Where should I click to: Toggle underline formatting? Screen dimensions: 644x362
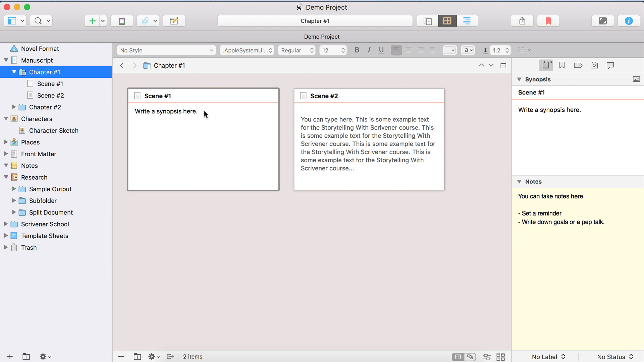(x=381, y=50)
